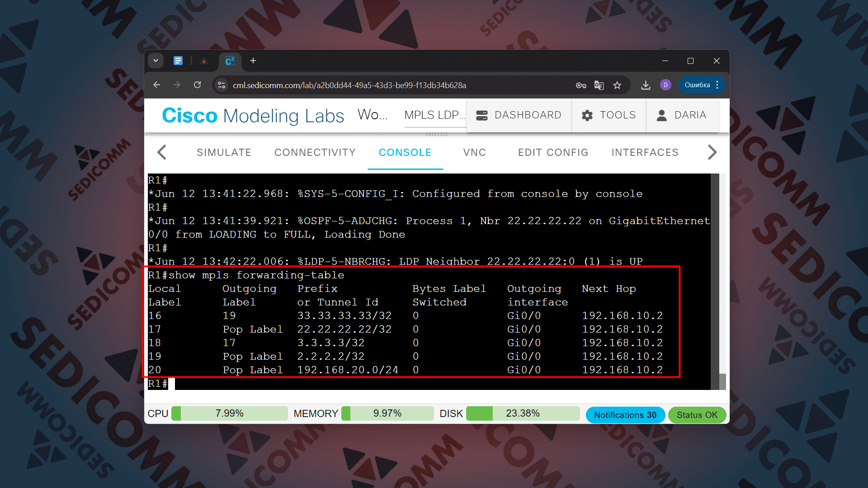This screenshot has width=868, height=488.
Task: Click prefix 22.22.22.22/32 in table
Action: [x=344, y=329]
